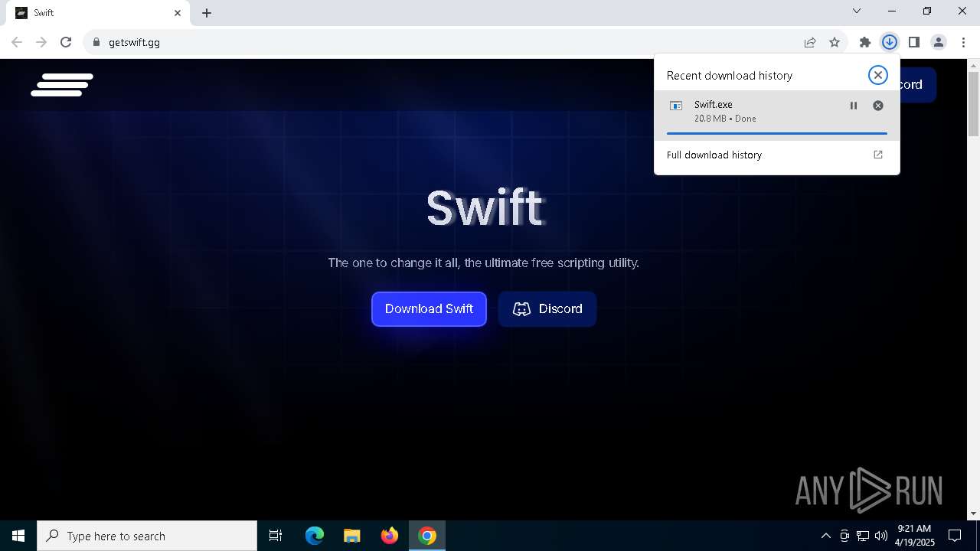Open the tab search dropdown chevron
The image size is (980, 551).
pos(857,11)
